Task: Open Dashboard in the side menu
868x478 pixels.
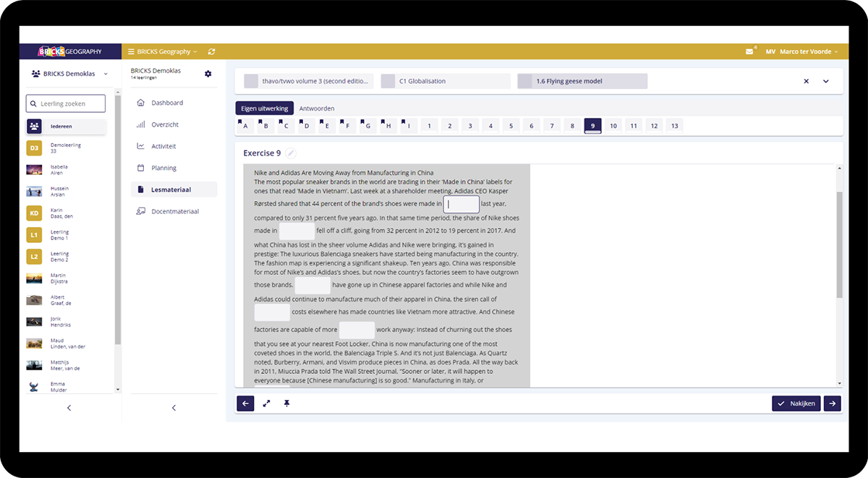Action: [x=166, y=103]
